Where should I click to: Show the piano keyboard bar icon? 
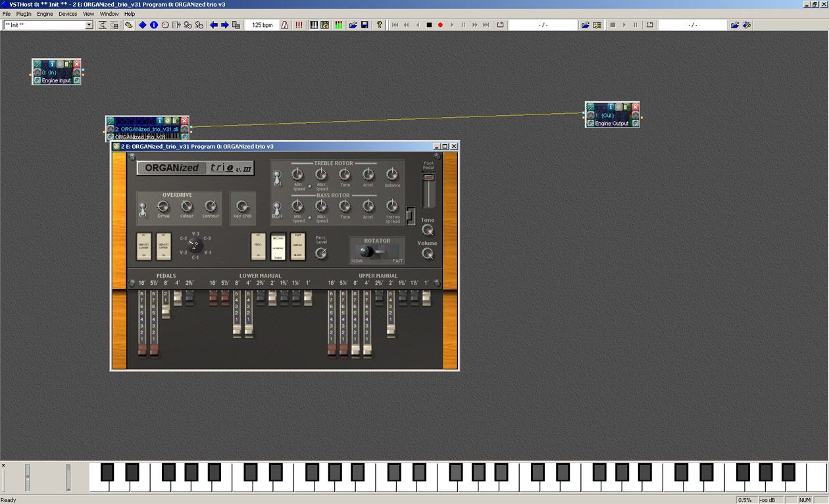coord(314,25)
